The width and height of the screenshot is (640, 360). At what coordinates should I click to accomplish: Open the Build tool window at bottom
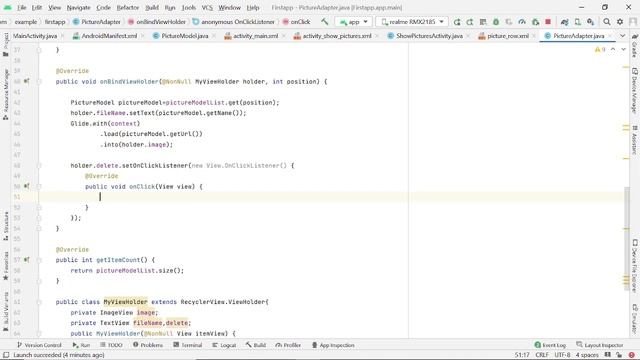coord(256,345)
